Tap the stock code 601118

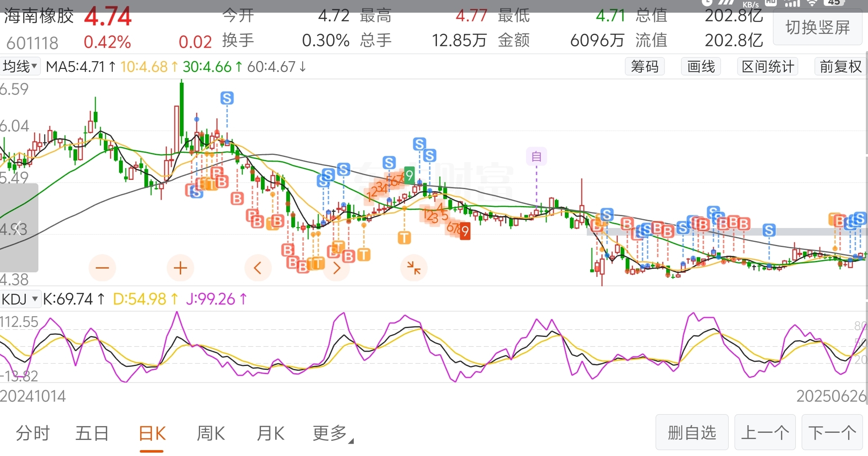click(x=33, y=43)
